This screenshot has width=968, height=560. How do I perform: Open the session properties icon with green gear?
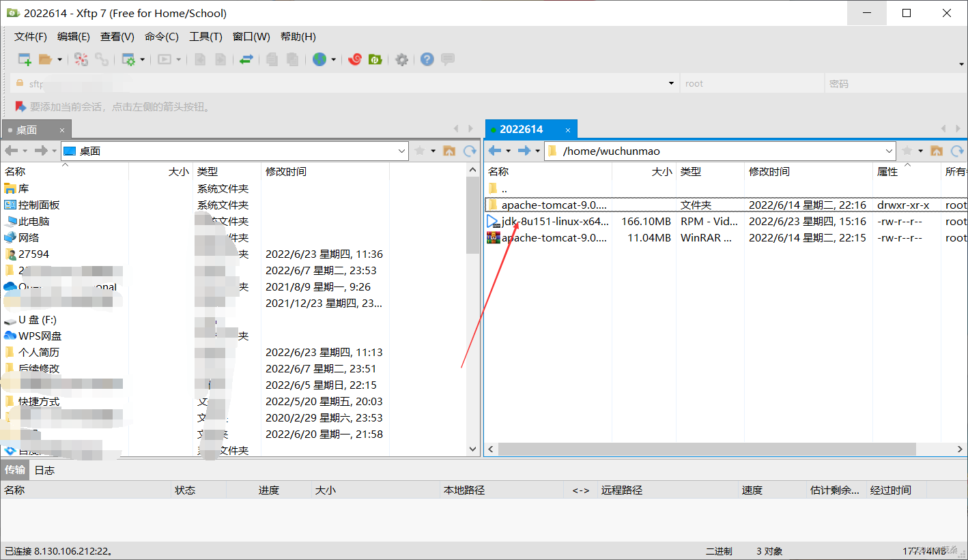pyautogui.click(x=128, y=59)
